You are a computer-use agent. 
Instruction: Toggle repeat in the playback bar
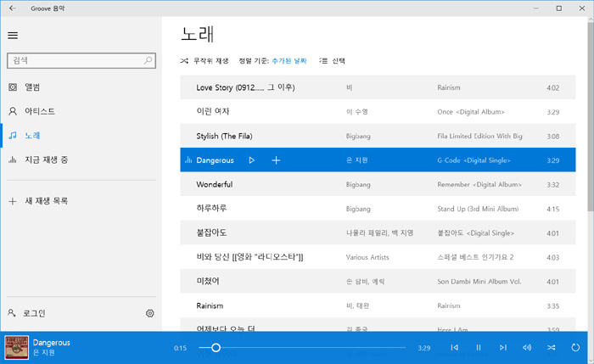click(x=575, y=347)
